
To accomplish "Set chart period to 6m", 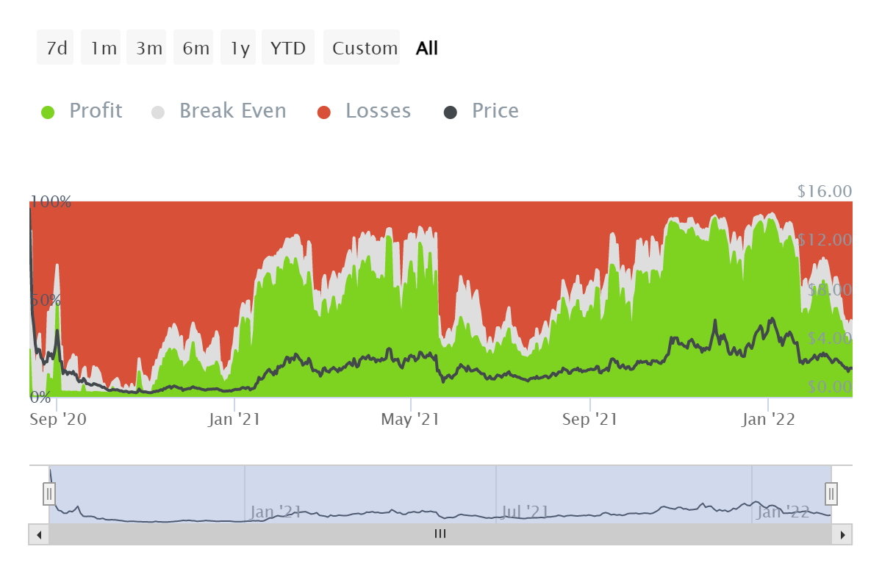I will [x=196, y=49].
